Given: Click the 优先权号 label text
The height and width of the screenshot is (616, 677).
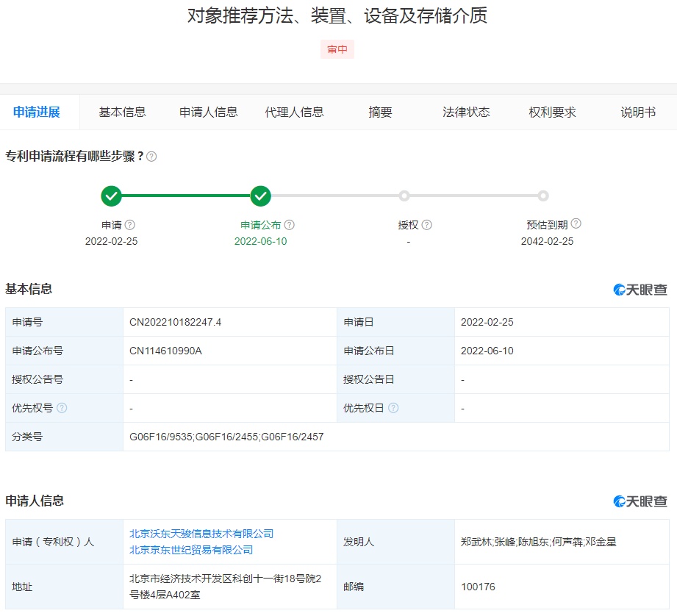Looking at the screenshot, I should coord(32,408).
